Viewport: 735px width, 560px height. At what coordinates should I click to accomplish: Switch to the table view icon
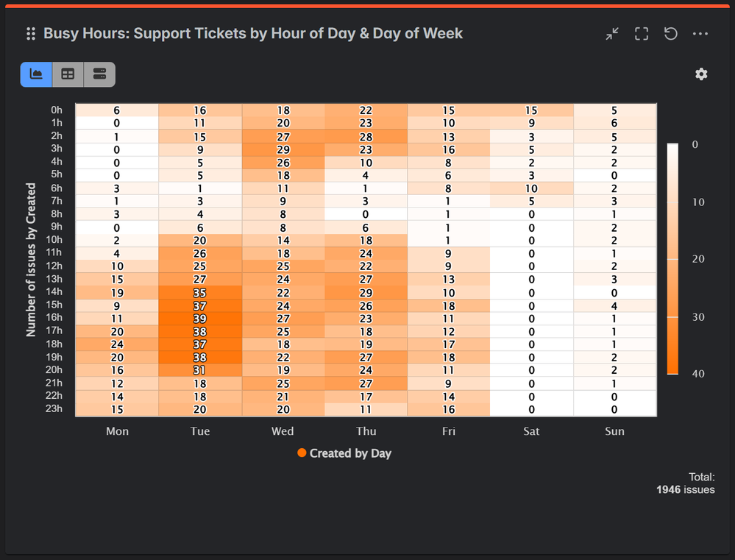click(x=68, y=74)
